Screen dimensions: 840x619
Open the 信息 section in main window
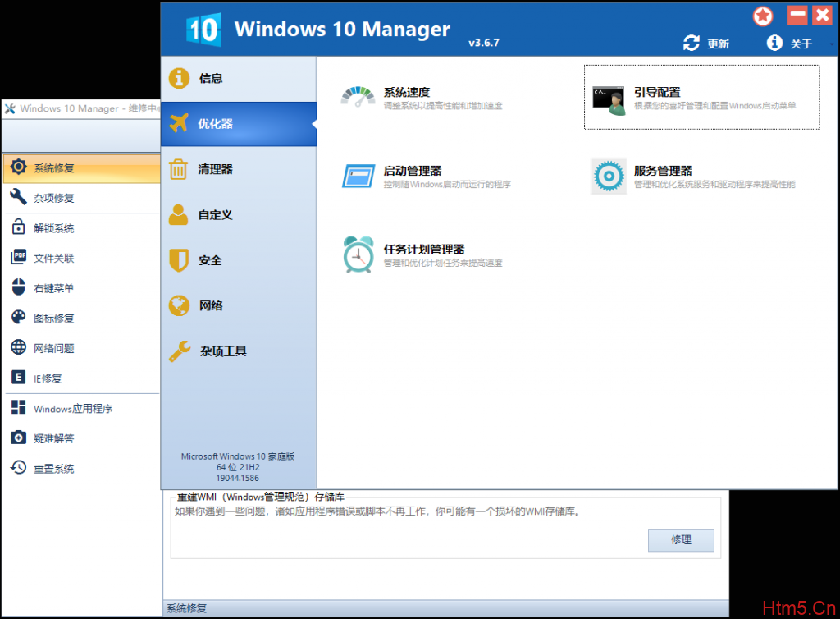tap(239, 78)
